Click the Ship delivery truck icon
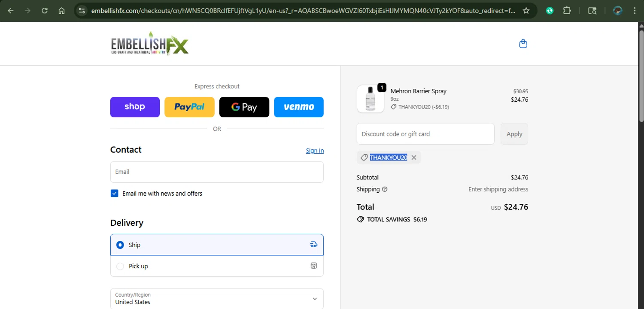This screenshot has width=644, height=309. [314, 245]
